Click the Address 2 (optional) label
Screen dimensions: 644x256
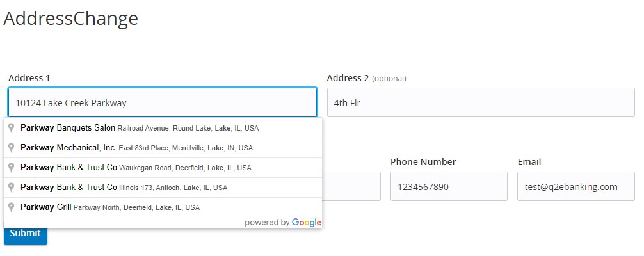[x=367, y=78]
